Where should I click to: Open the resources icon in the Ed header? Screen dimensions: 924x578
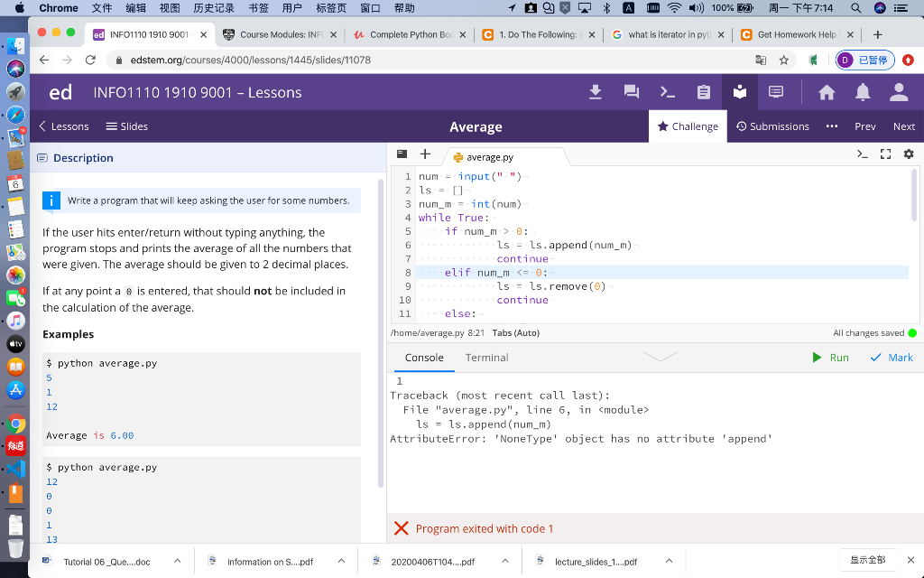(776, 92)
